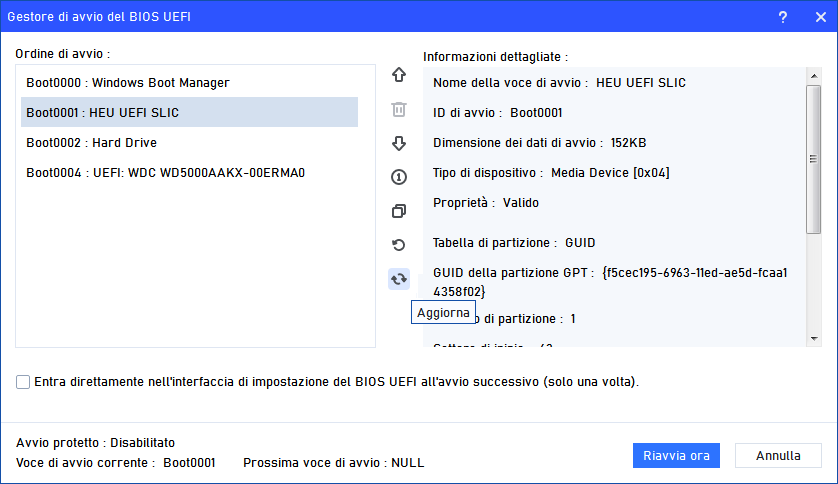The image size is (838, 484).
Task: Click the Annulla button
Action: 778,455
